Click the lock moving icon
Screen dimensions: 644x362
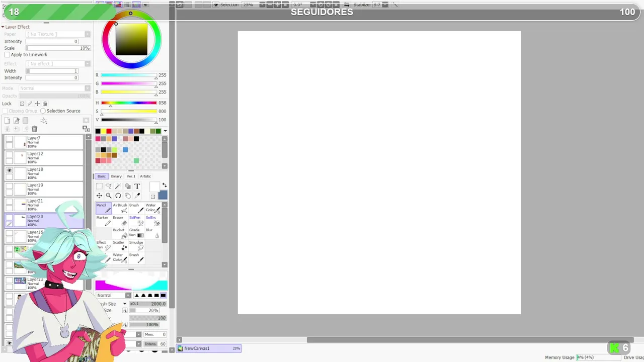(x=37, y=104)
